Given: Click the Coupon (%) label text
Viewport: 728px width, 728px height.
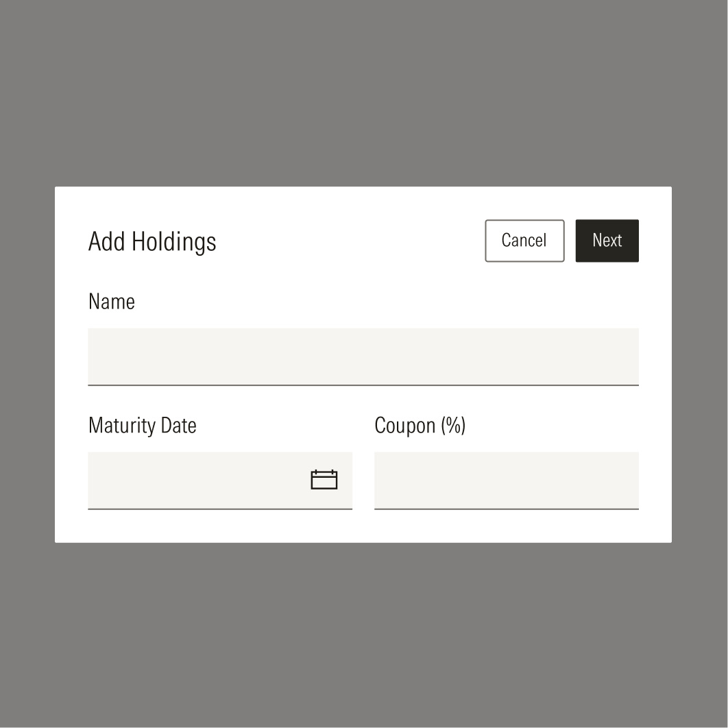Looking at the screenshot, I should [x=420, y=425].
